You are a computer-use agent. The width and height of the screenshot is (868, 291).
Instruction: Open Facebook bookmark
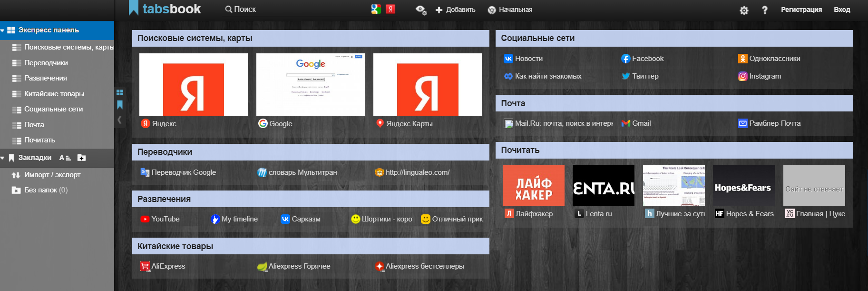pos(643,59)
